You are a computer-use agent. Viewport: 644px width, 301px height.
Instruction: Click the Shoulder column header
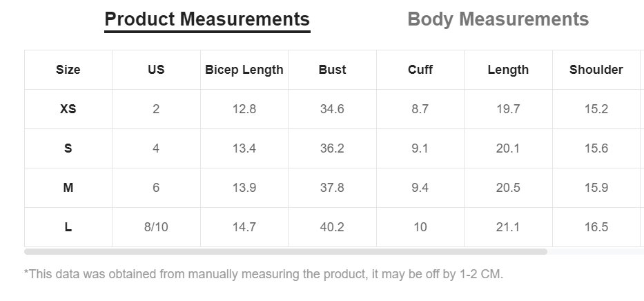596,70
